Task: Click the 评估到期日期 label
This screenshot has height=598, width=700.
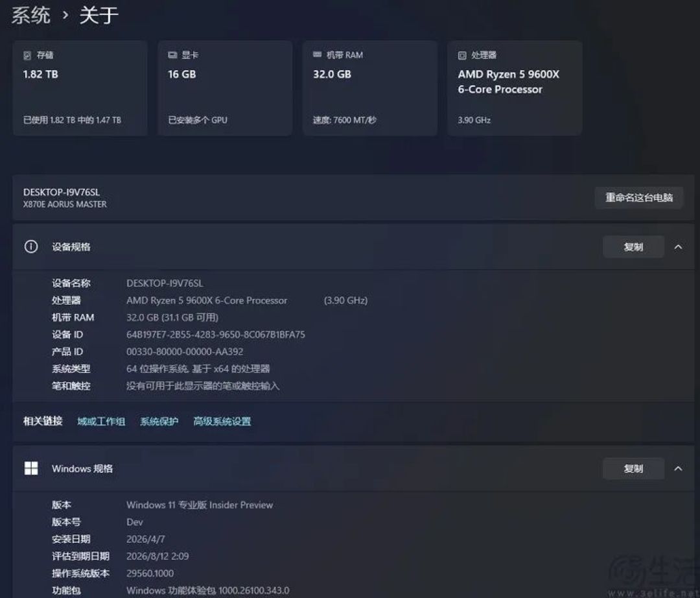Action: click(x=81, y=556)
